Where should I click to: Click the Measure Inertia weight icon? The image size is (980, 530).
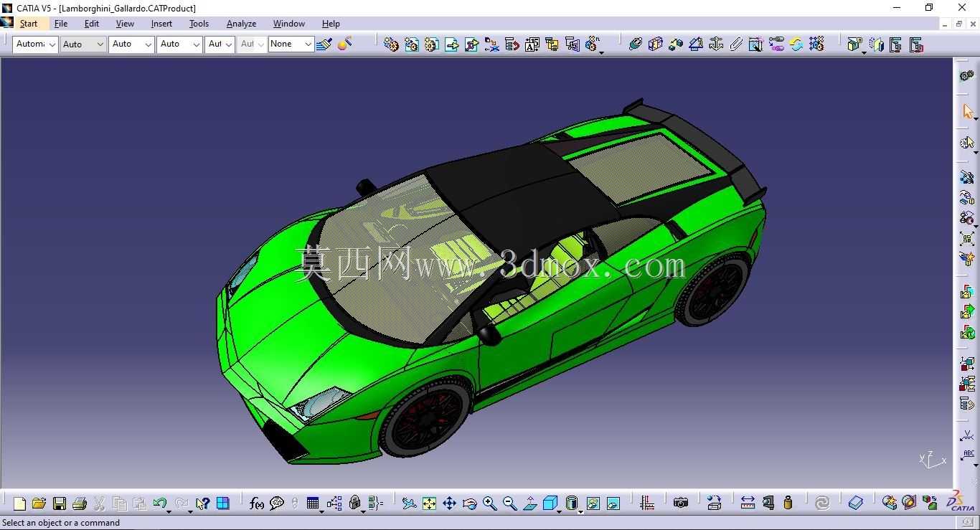(x=788, y=503)
